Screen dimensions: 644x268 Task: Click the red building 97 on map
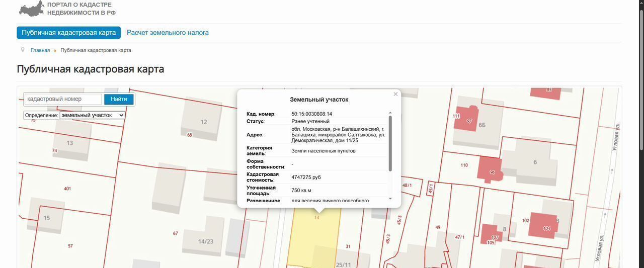pos(466,119)
